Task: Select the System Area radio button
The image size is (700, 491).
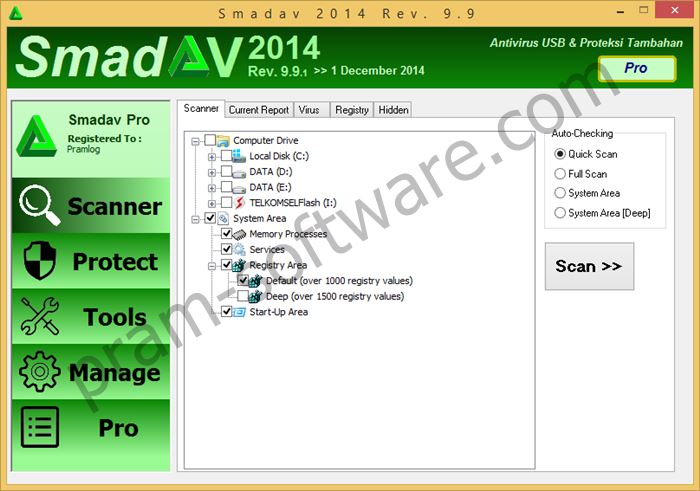Action: [560, 193]
